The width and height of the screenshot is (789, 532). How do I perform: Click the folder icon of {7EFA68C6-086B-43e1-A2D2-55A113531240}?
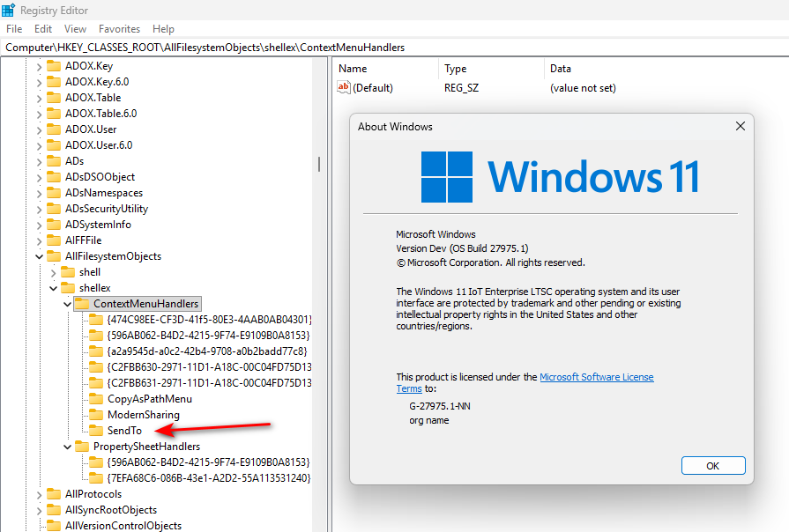(96, 477)
